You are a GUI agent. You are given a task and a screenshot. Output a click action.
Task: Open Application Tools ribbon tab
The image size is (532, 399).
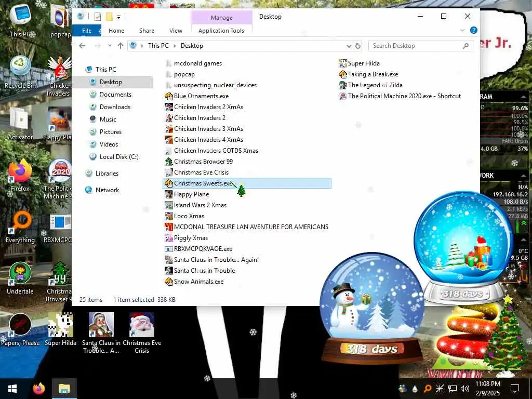pyautogui.click(x=221, y=31)
